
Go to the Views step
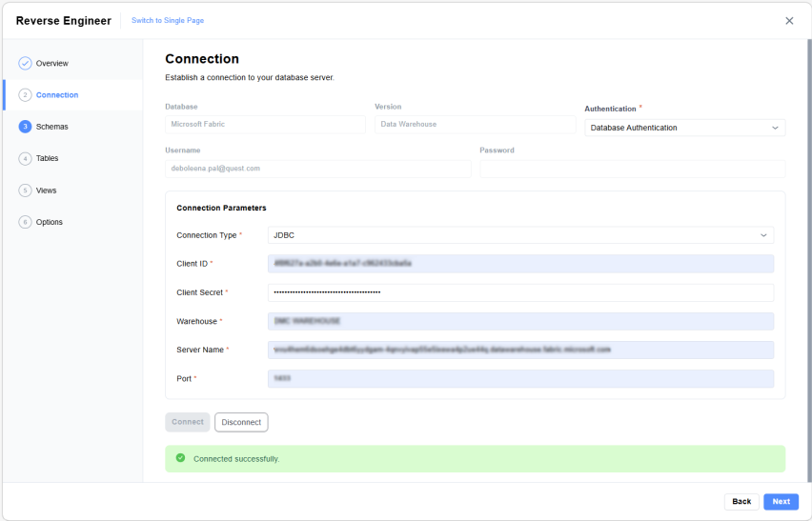click(46, 190)
